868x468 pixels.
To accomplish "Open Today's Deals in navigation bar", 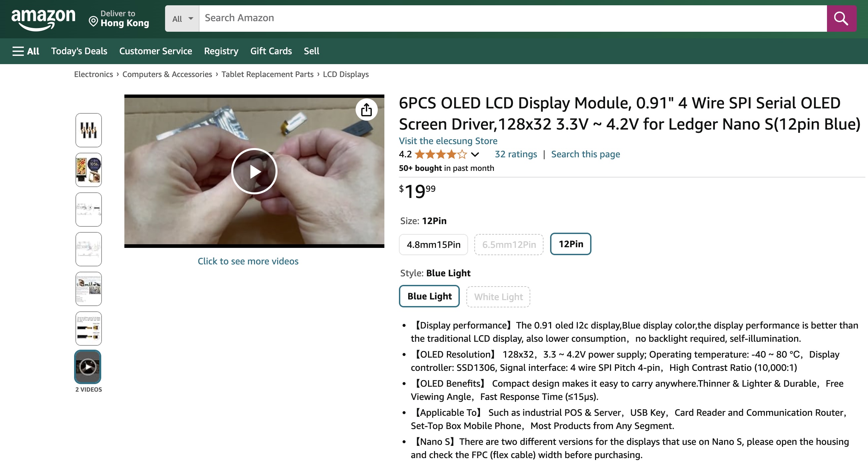I will pyautogui.click(x=79, y=51).
